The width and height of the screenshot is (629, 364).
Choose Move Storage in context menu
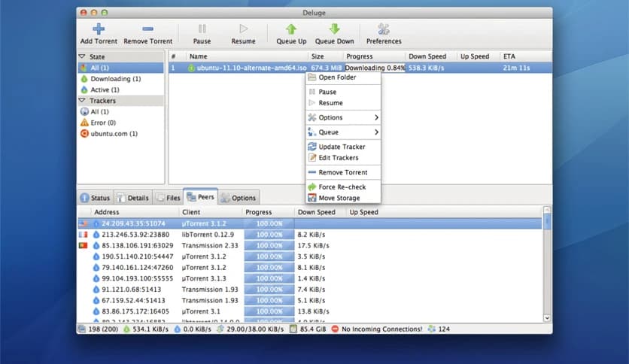(343, 198)
